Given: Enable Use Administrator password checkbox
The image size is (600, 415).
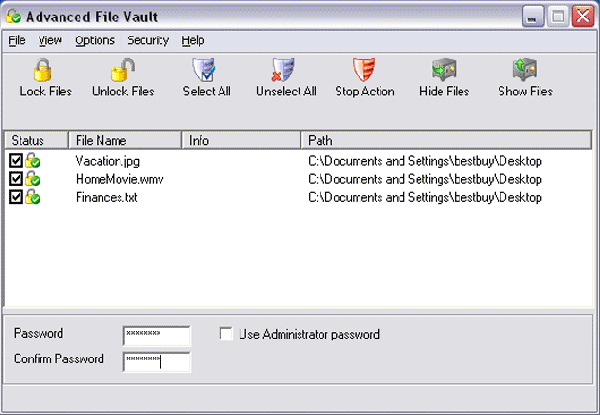Looking at the screenshot, I should (x=226, y=334).
